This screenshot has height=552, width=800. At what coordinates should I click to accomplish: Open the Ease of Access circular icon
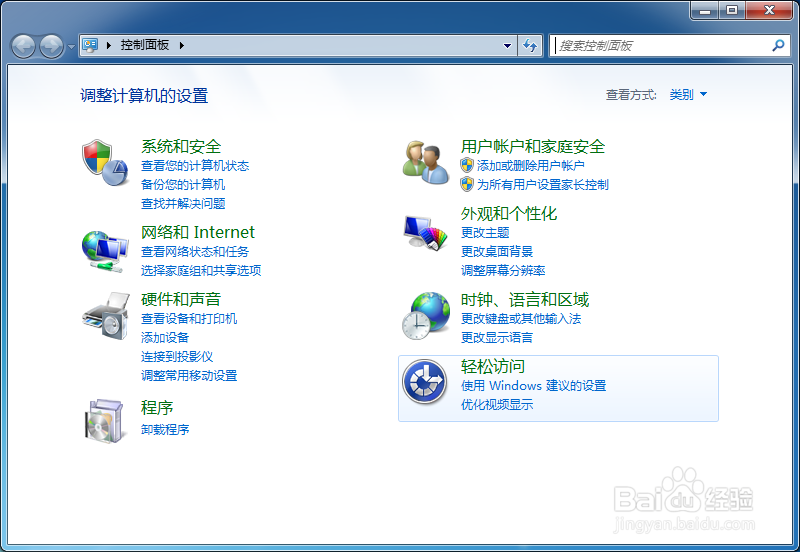click(424, 382)
